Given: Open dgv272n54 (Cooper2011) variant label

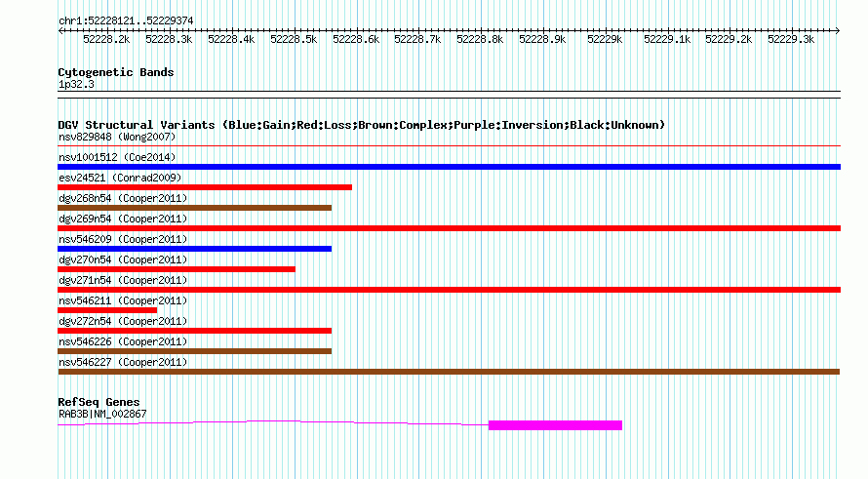Looking at the screenshot, I should coord(123,321).
